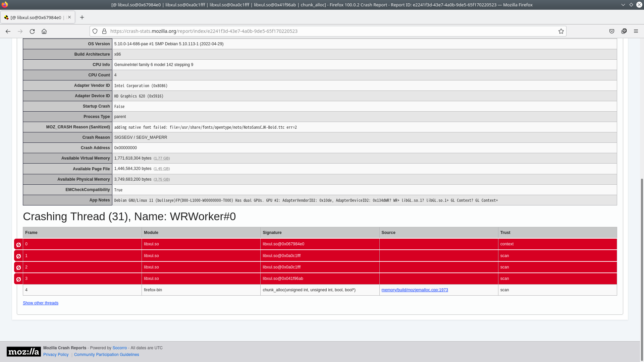The height and width of the screenshot is (362, 644).
Task: Click the missing-symbol icon on frame 3
Action: coord(18,279)
